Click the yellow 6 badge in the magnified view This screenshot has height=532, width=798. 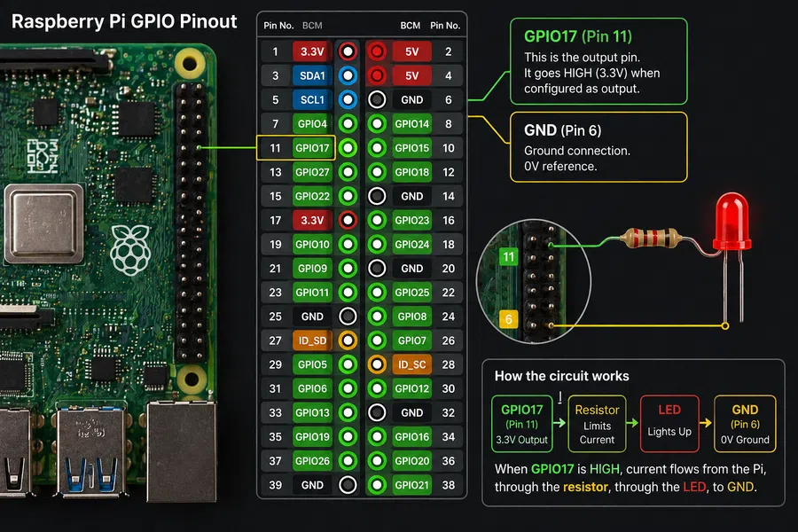tap(508, 319)
